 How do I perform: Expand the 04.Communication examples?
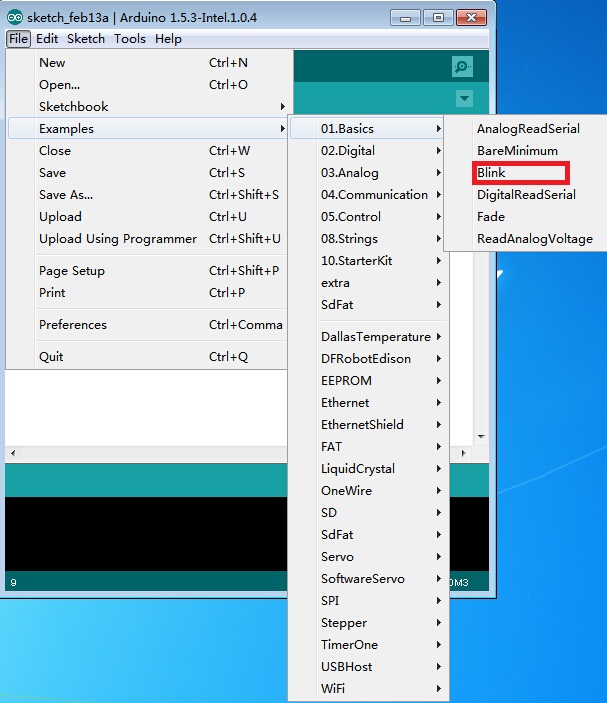pyautogui.click(x=367, y=195)
